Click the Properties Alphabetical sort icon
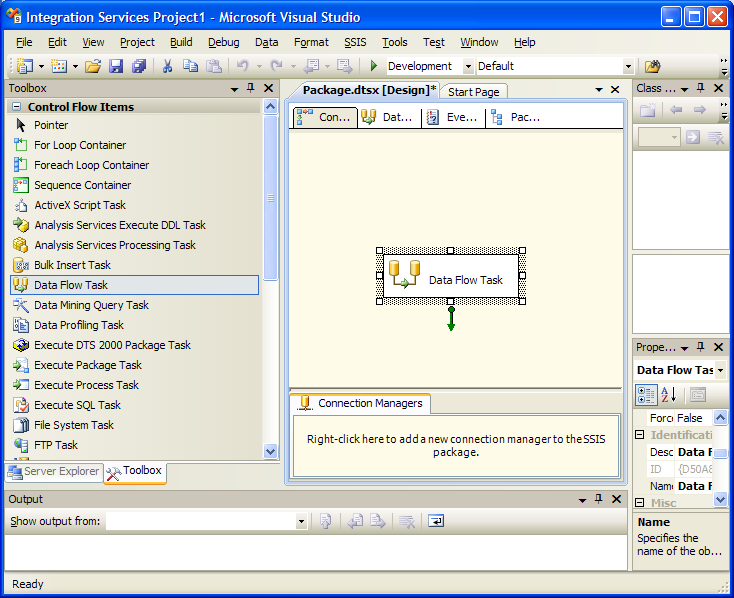This screenshot has width=734, height=598. coord(669,395)
